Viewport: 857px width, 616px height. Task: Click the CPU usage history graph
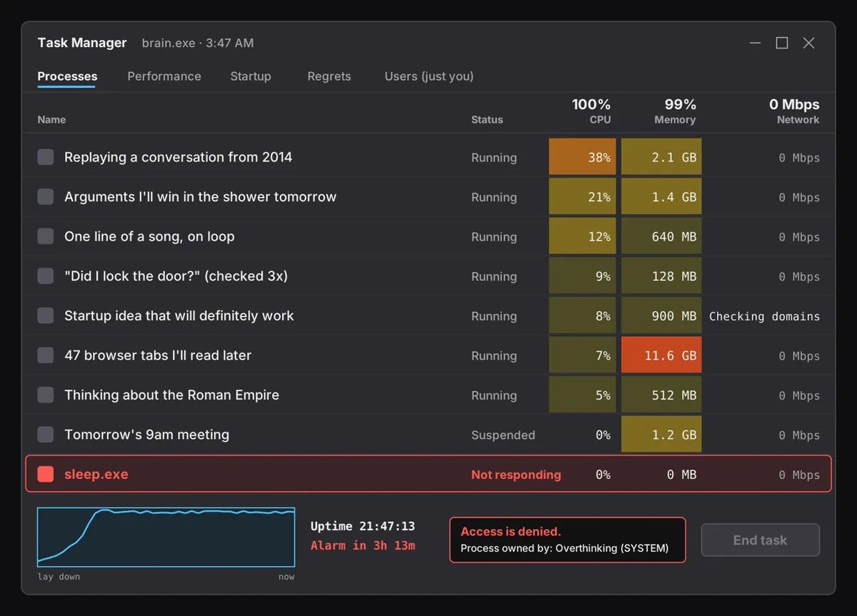[166, 537]
